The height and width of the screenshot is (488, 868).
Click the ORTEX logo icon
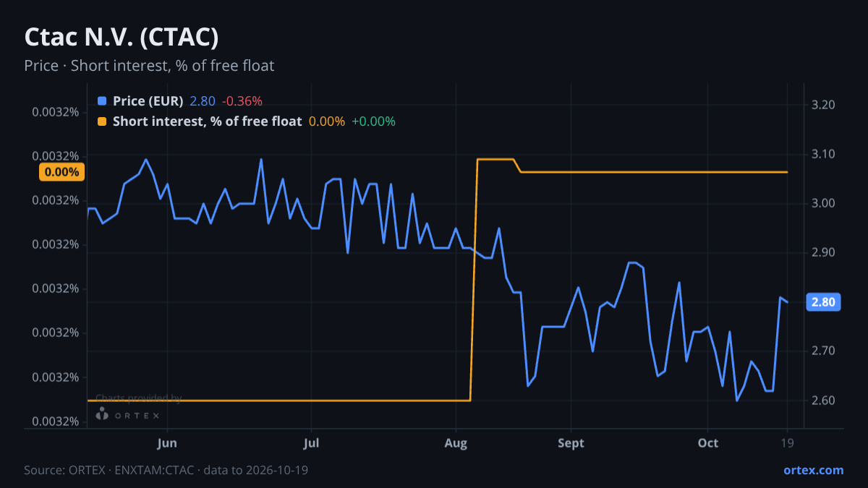pyautogui.click(x=102, y=414)
